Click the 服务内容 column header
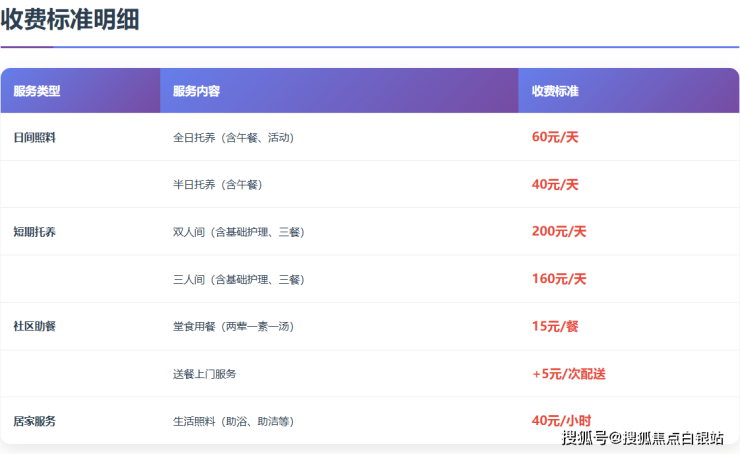Image resolution: width=740 pixels, height=454 pixels. (196, 91)
